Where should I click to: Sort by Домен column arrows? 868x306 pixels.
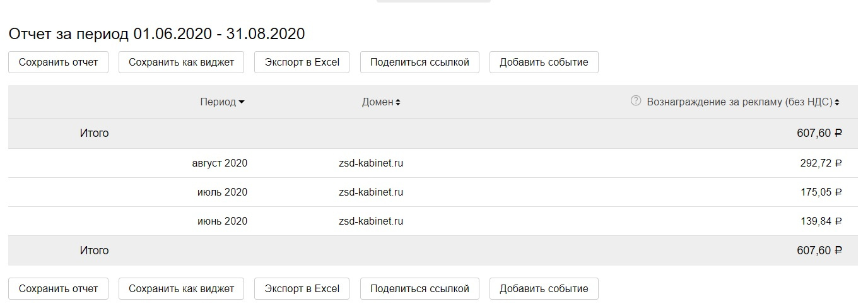coord(398,102)
